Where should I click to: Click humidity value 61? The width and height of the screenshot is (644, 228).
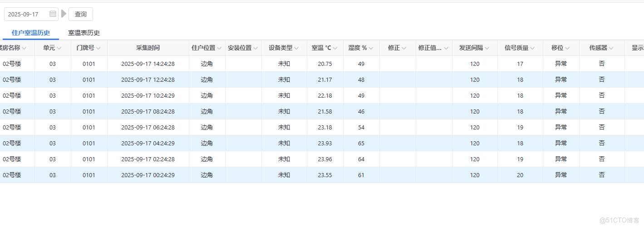click(361, 175)
